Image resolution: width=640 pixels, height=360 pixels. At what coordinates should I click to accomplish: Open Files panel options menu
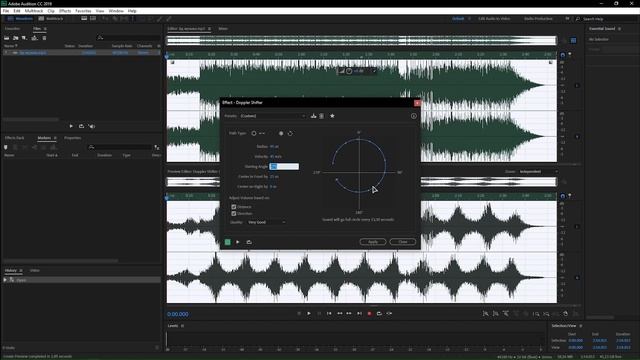(45, 29)
